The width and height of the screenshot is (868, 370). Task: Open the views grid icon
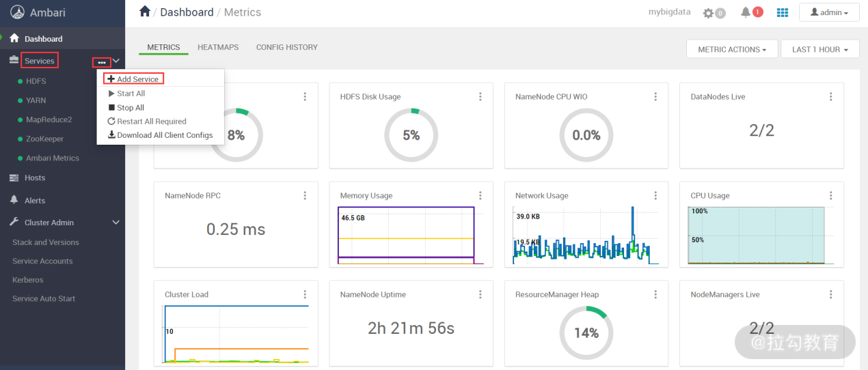tap(783, 12)
